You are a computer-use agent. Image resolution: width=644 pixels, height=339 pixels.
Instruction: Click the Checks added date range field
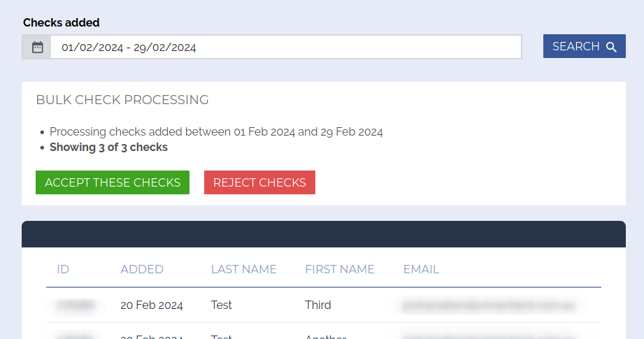285,48
